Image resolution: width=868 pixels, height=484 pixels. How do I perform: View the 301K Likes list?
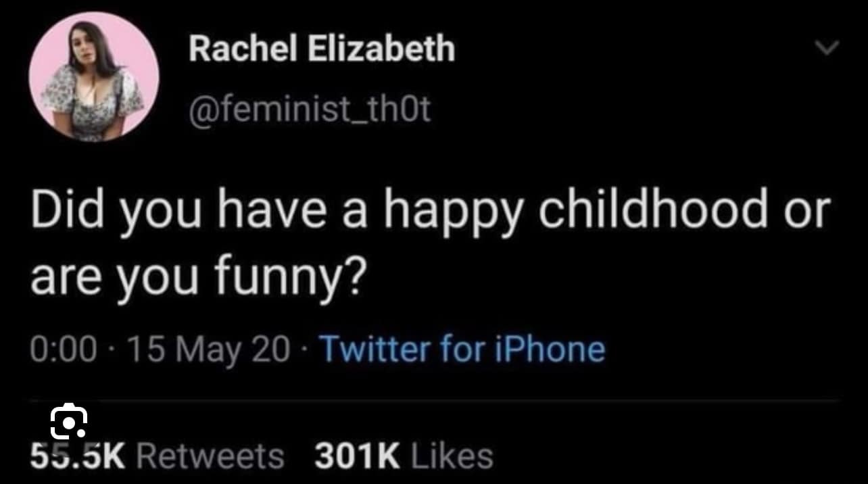[x=401, y=456]
